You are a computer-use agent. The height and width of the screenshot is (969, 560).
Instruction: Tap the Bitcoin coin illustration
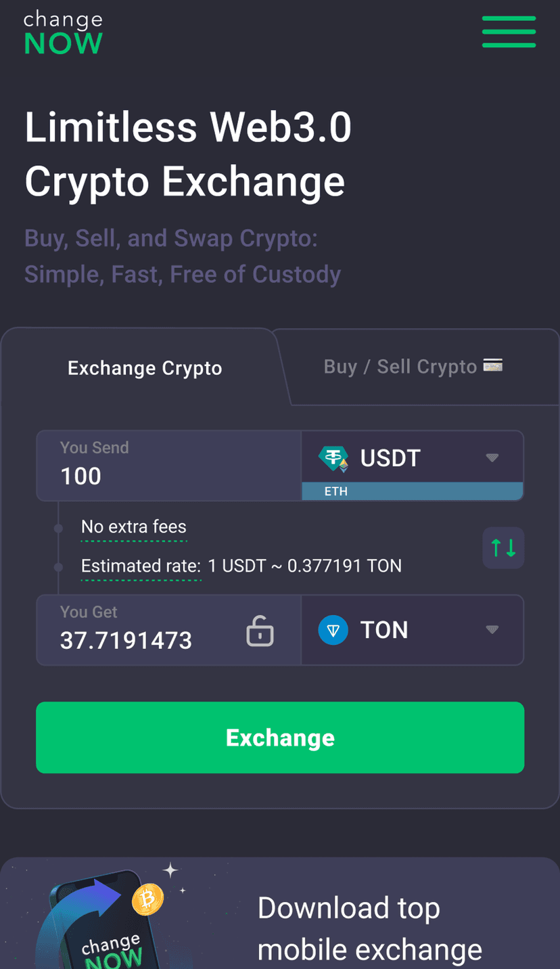click(147, 899)
